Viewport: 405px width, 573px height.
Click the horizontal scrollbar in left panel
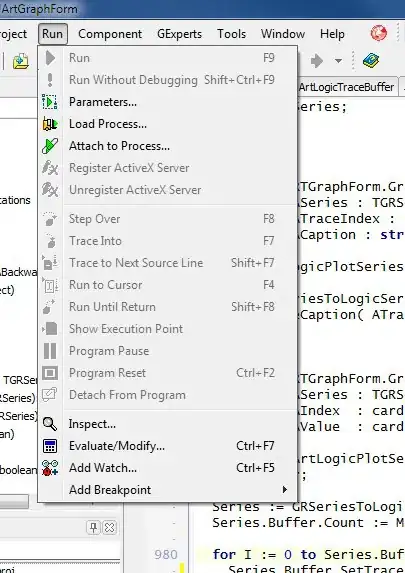[14, 501]
